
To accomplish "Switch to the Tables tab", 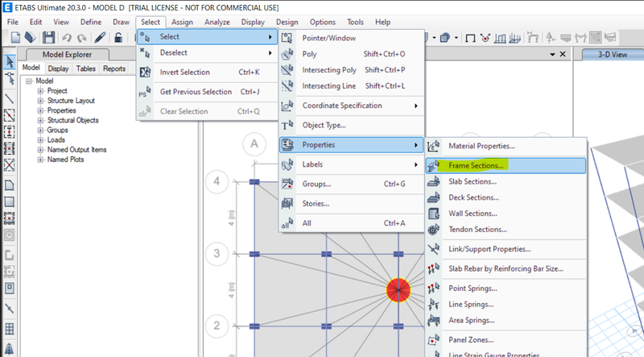I will tap(86, 68).
